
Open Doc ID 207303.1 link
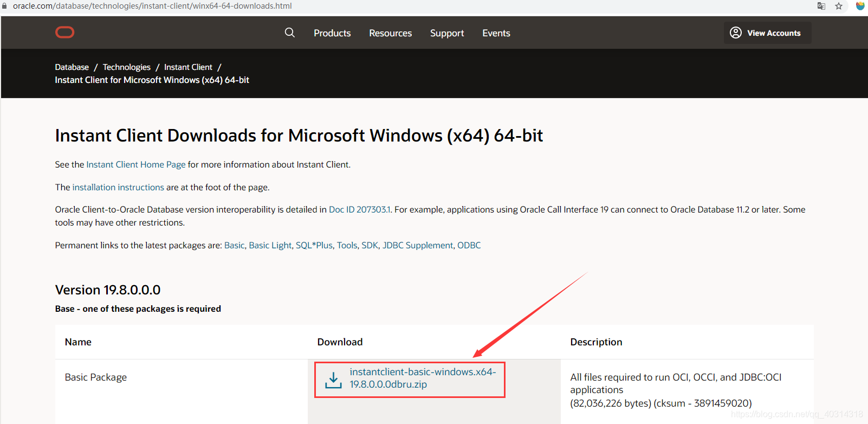360,209
